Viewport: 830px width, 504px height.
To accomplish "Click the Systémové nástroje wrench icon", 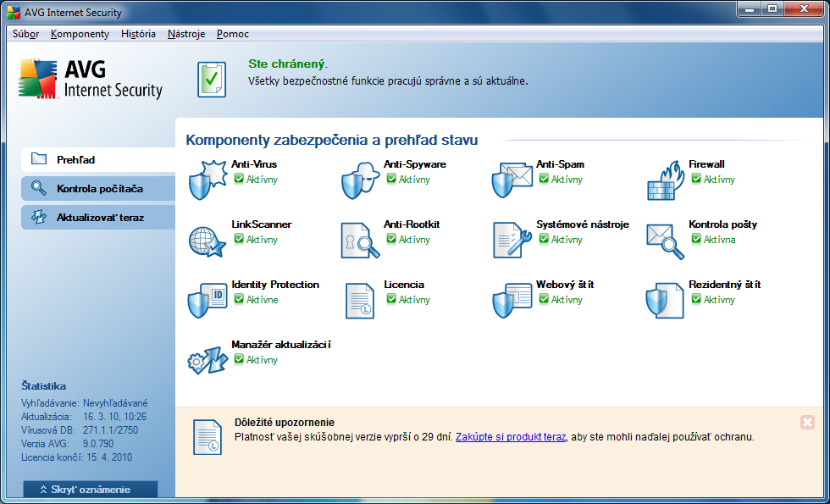I will click(x=512, y=239).
